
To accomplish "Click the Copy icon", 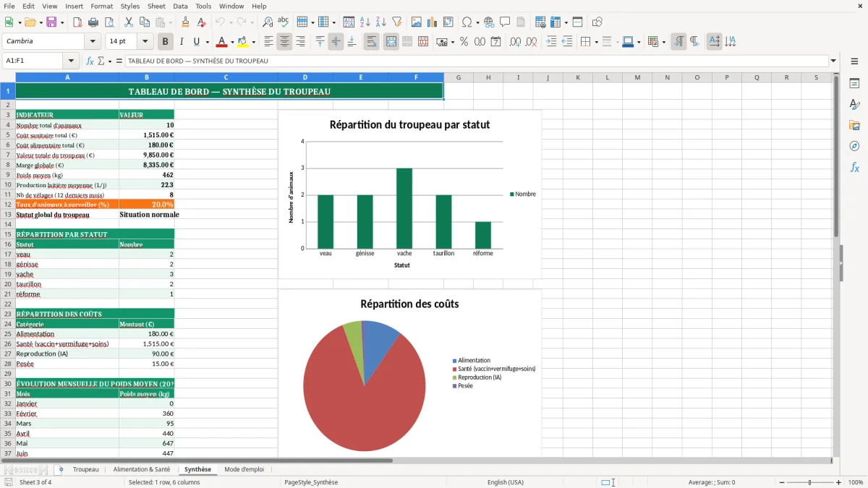I will coord(145,22).
